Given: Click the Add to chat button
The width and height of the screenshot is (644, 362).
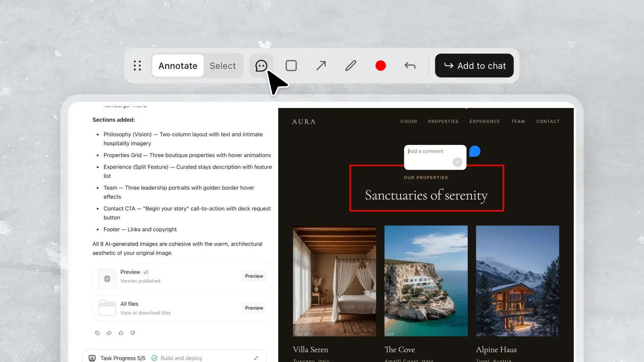Looking at the screenshot, I should 474,66.
